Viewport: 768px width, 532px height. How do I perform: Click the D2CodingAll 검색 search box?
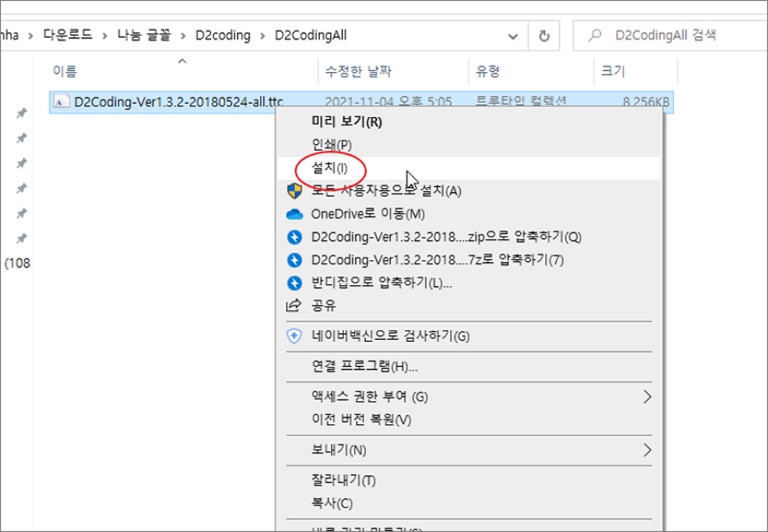click(x=670, y=36)
